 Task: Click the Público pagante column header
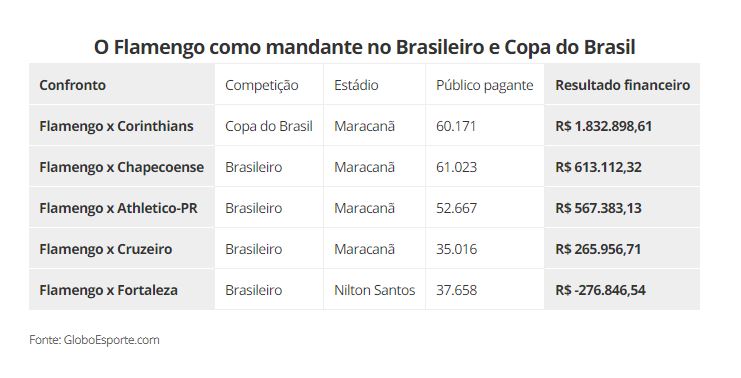click(484, 86)
